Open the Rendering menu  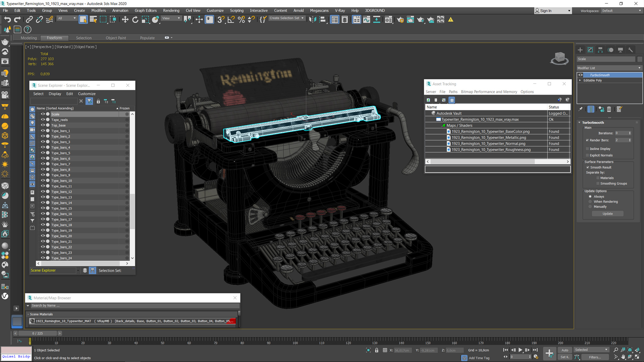pyautogui.click(x=171, y=10)
